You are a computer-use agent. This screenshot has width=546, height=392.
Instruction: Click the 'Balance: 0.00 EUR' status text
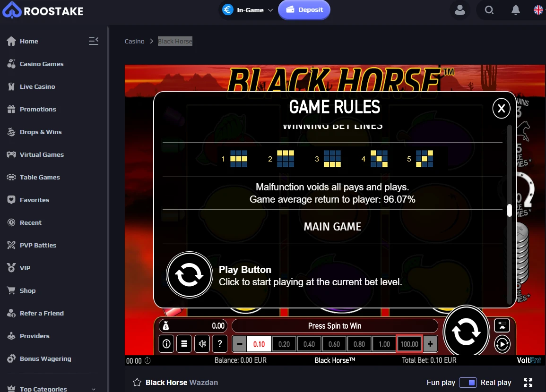point(241,360)
